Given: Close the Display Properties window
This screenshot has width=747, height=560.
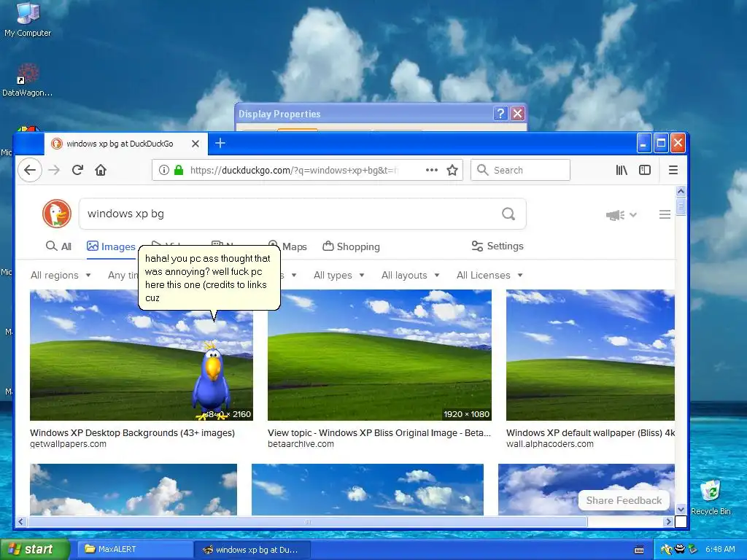Looking at the screenshot, I should pyautogui.click(x=517, y=114).
